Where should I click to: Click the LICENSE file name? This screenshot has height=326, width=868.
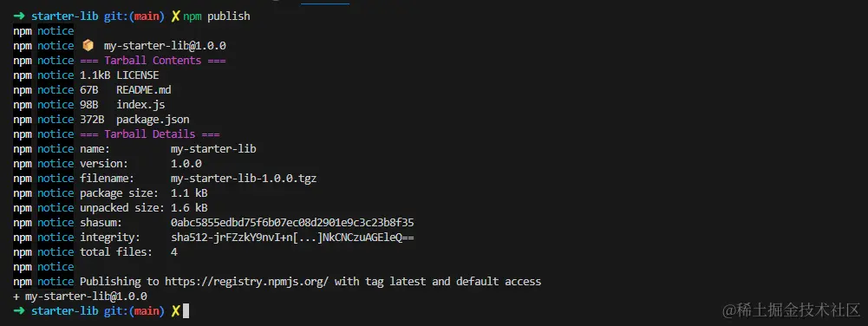pyautogui.click(x=137, y=75)
